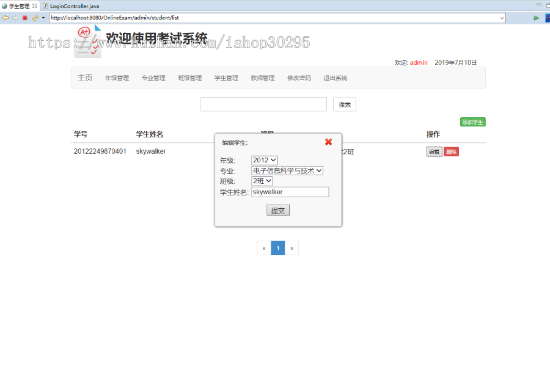Click the 提交 submit button in the dialog
This screenshot has width=550, height=392.
[278, 209]
